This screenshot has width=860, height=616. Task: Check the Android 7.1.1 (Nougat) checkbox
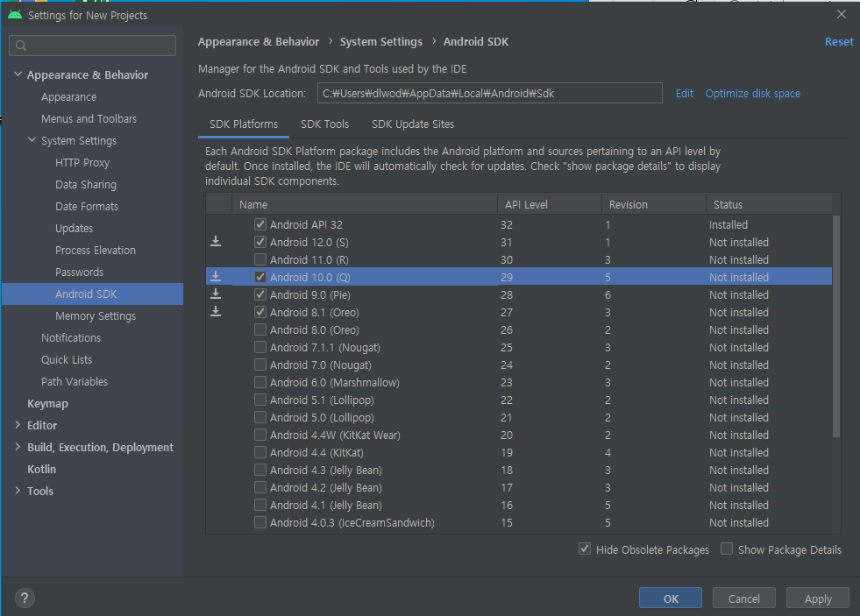[260, 347]
